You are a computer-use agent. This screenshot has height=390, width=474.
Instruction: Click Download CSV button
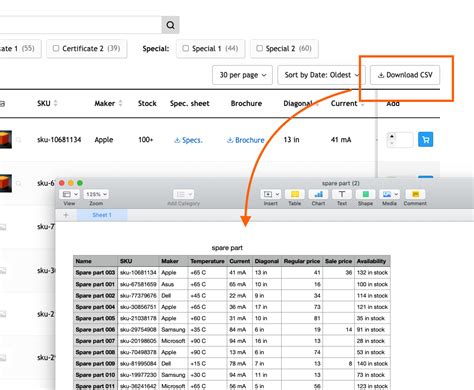click(x=405, y=75)
